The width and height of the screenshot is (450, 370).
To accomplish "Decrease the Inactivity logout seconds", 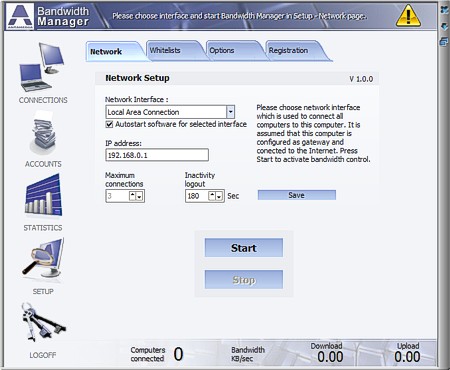I will click(x=219, y=197).
